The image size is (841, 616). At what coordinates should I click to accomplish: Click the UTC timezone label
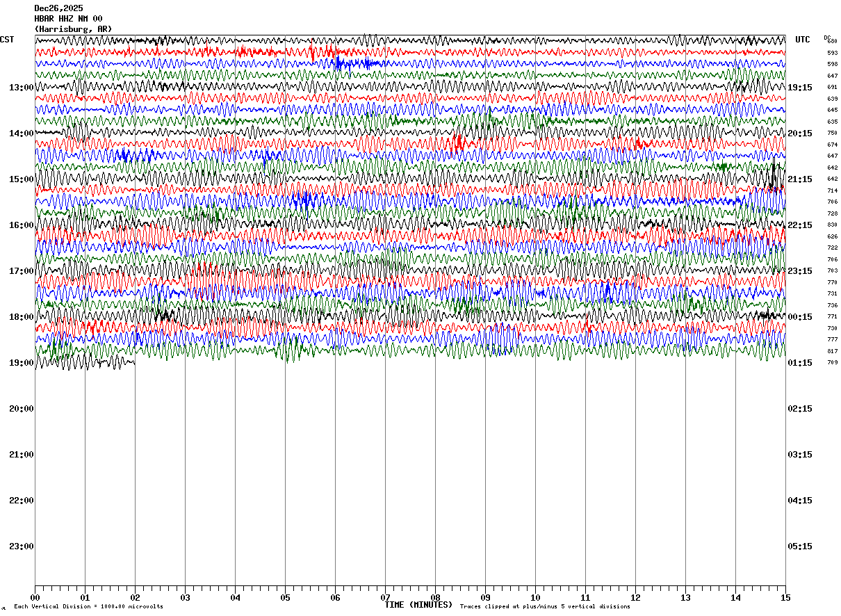pos(803,40)
